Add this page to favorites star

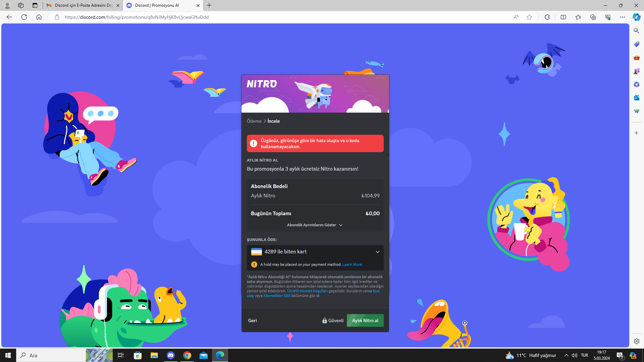529,17
